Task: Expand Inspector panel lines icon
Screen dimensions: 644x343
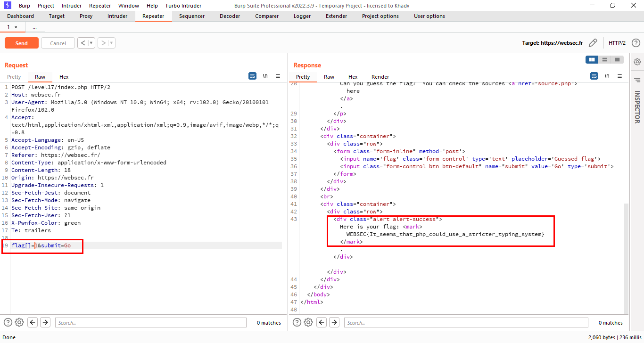Action: pyautogui.click(x=637, y=80)
